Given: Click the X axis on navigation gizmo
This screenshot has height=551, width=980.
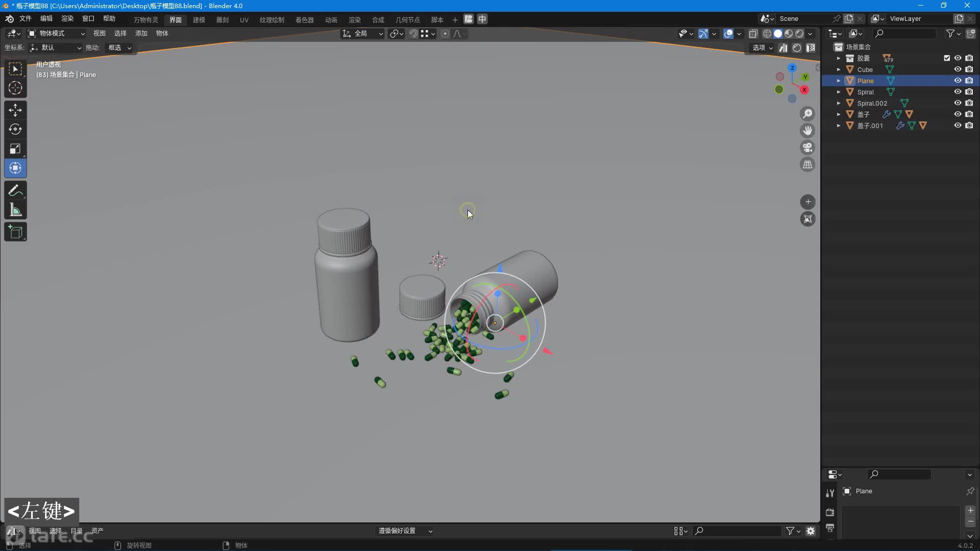Looking at the screenshot, I should coord(804,90).
